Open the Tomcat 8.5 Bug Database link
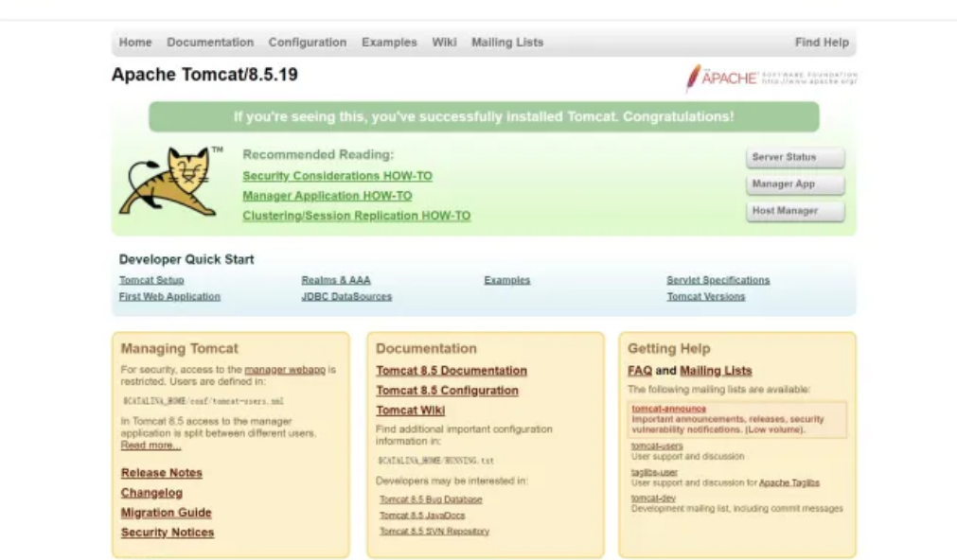Screen dimensions: 957x560 431,499
